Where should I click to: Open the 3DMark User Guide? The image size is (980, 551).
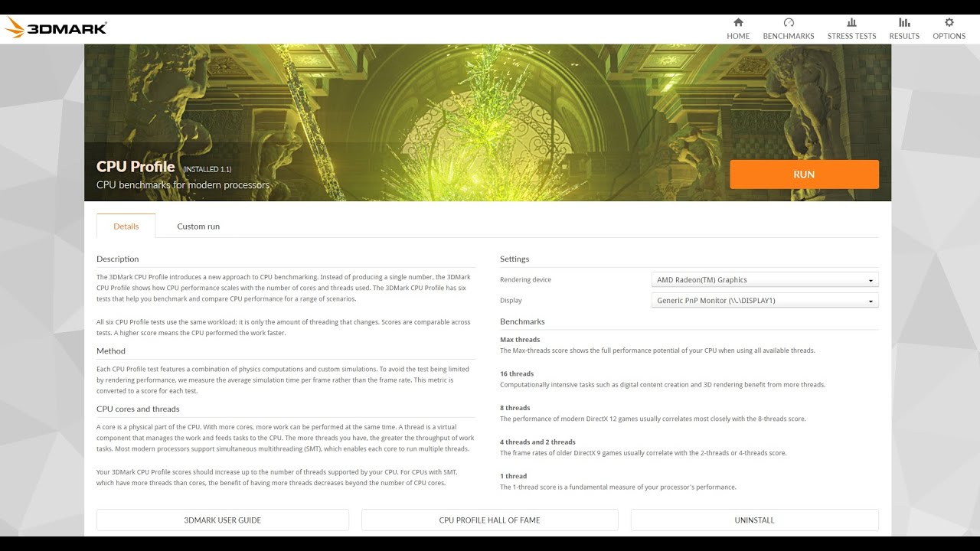223,520
